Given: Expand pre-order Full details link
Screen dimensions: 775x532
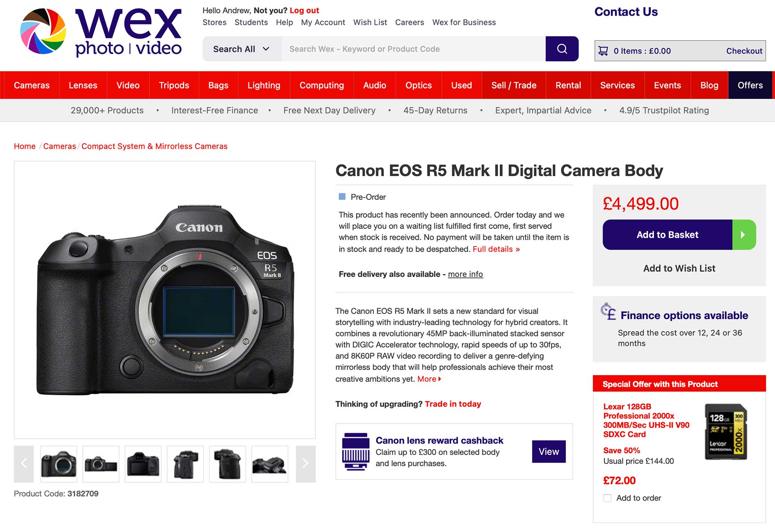Looking at the screenshot, I should pyautogui.click(x=496, y=249).
